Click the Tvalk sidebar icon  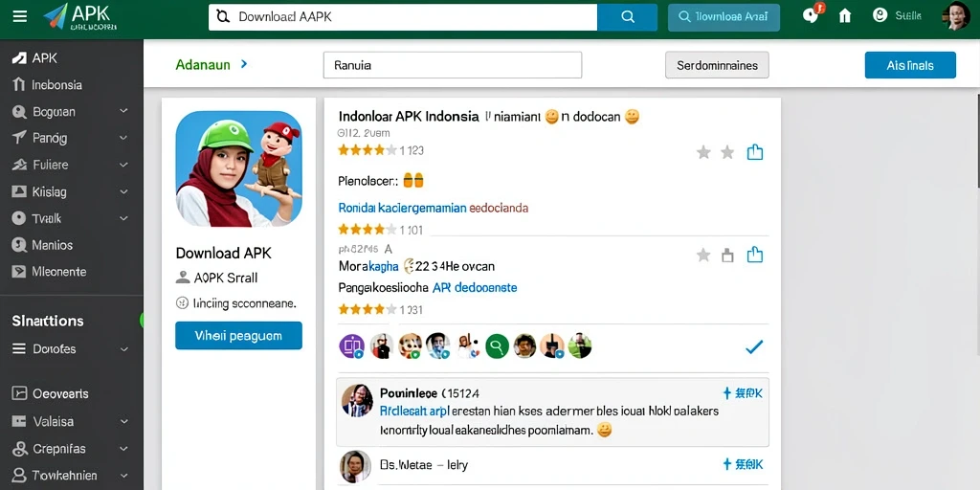pos(19,218)
